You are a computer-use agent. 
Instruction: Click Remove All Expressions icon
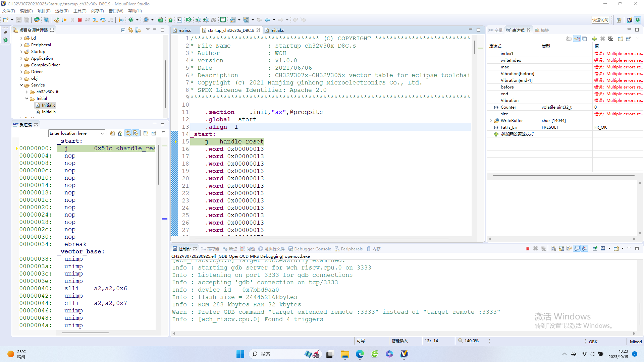[610, 39]
